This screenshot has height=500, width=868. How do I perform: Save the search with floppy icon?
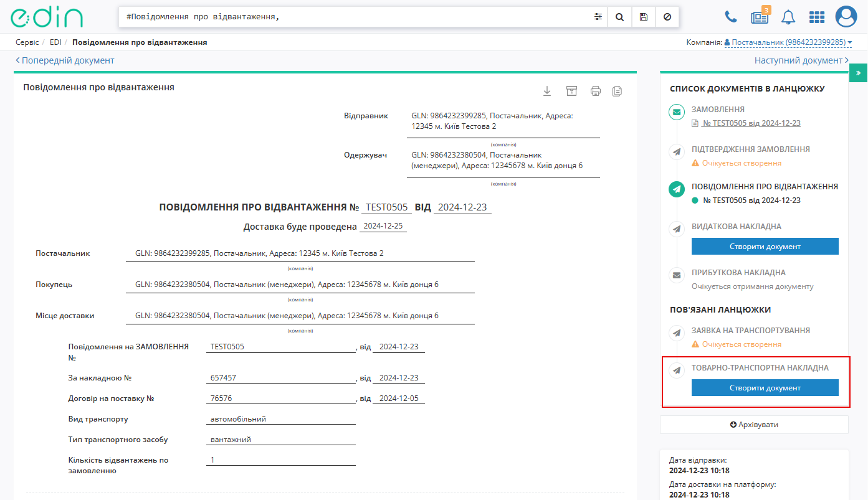(644, 17)
